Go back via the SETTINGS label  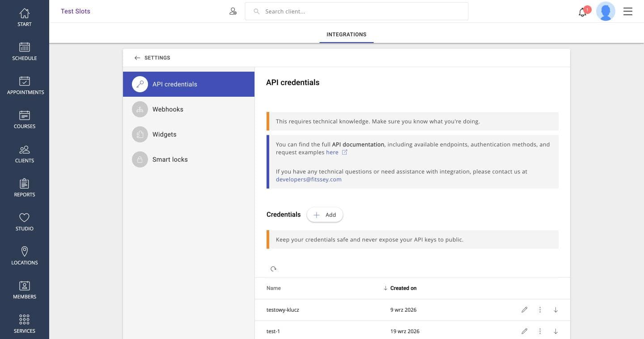coord(157,58)
